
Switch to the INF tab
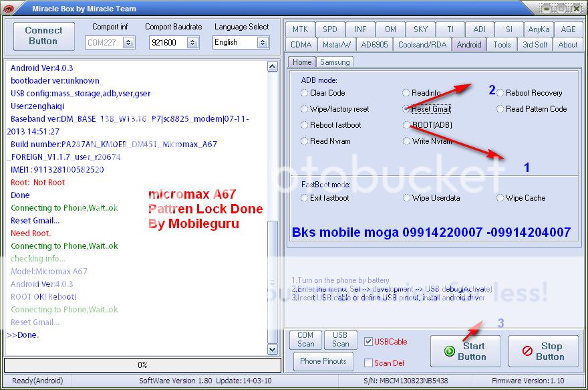tap(360, 29)
